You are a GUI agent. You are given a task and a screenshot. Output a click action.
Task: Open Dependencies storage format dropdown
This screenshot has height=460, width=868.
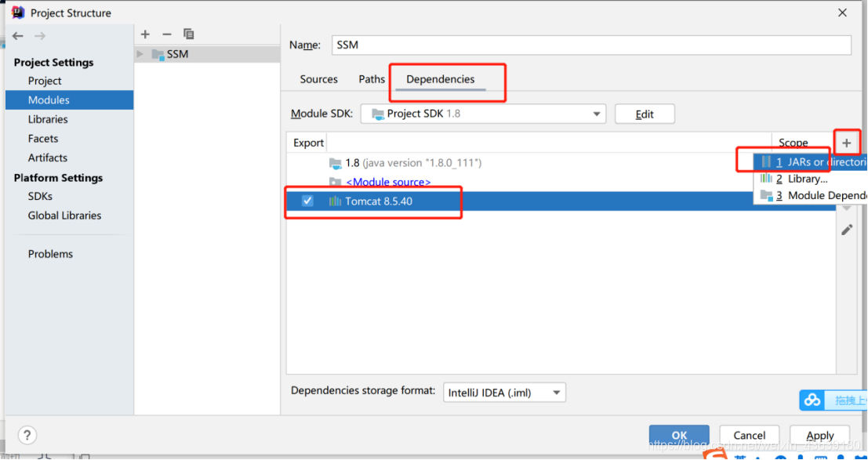[504, 393]
